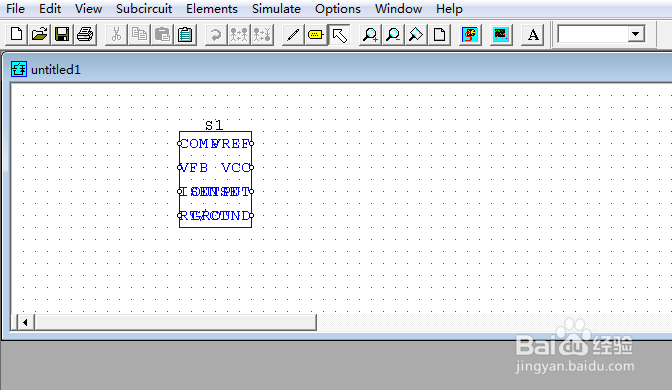Select the yellow Label tool

click(x=316, y=34)
